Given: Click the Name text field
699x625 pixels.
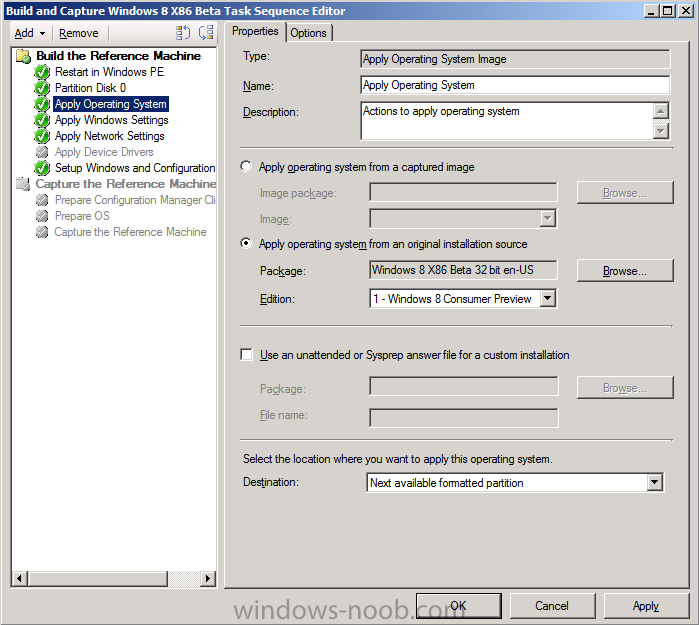Looking at the screenshot, I should pos(515,85).
